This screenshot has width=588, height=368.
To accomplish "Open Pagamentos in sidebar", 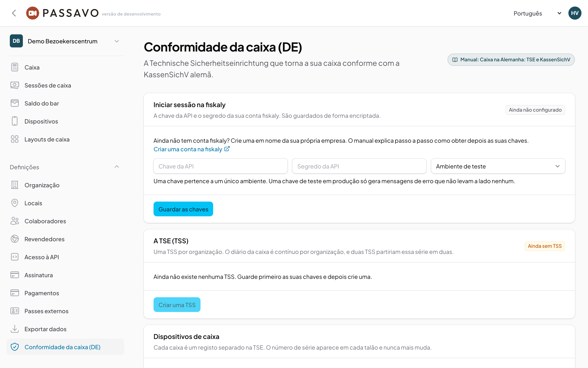I will pyautogui.click(x=65, y=293).
